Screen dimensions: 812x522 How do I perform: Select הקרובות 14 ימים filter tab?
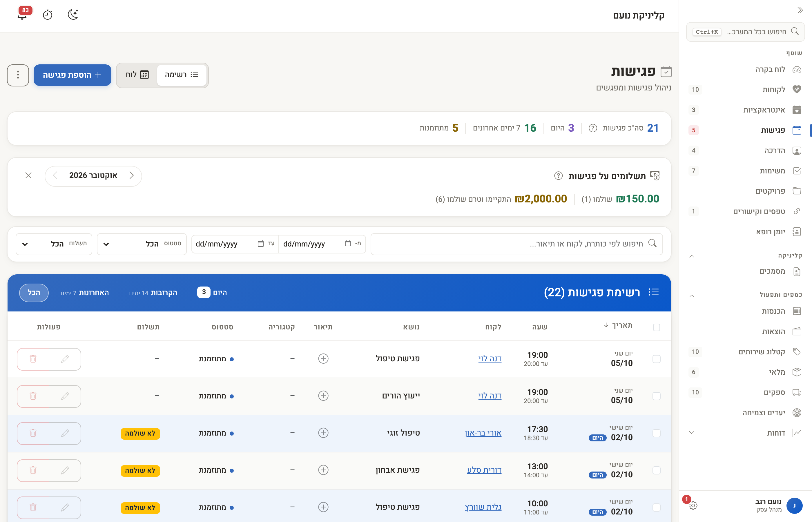[153, 293]
